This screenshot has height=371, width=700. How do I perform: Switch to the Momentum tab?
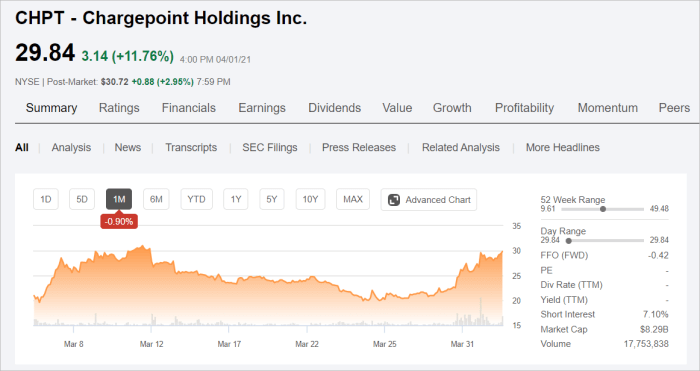[608, 108]
